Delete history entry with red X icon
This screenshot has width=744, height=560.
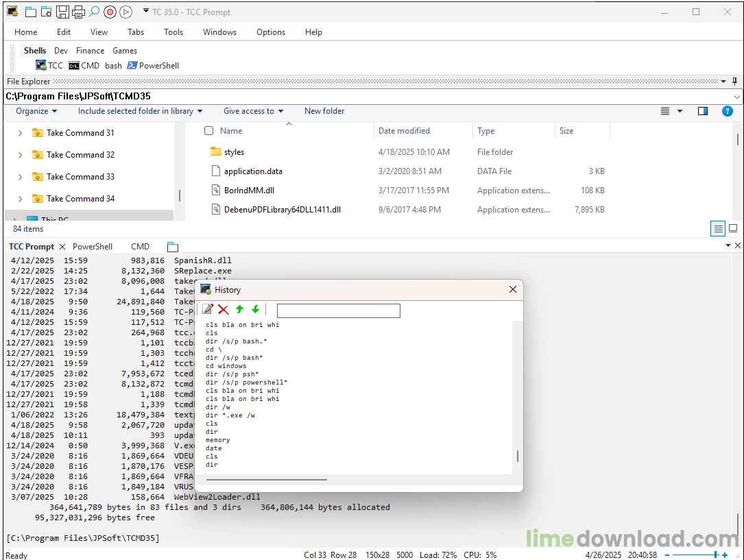pyautogui.click(x=224, y=310)
